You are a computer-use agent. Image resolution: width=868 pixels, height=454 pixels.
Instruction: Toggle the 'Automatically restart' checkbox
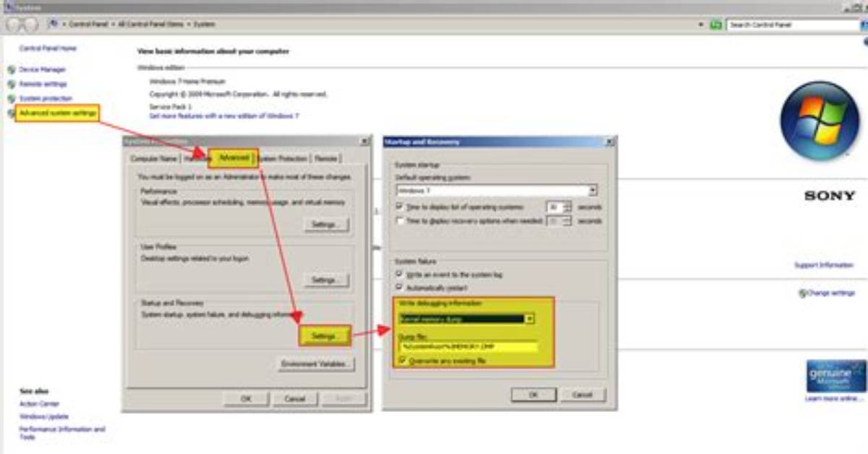[x=400, y=287]
